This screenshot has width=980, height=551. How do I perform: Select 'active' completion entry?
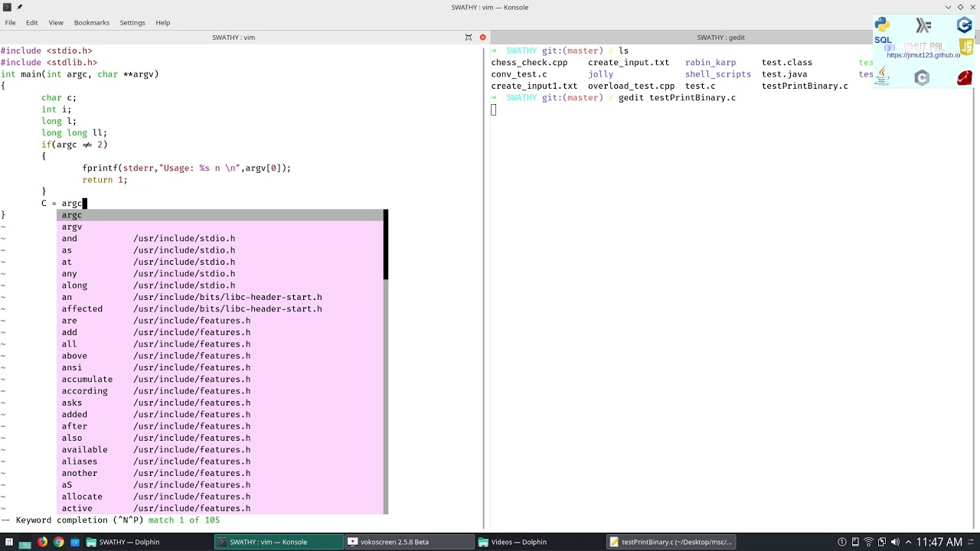[x=220, y=508]
